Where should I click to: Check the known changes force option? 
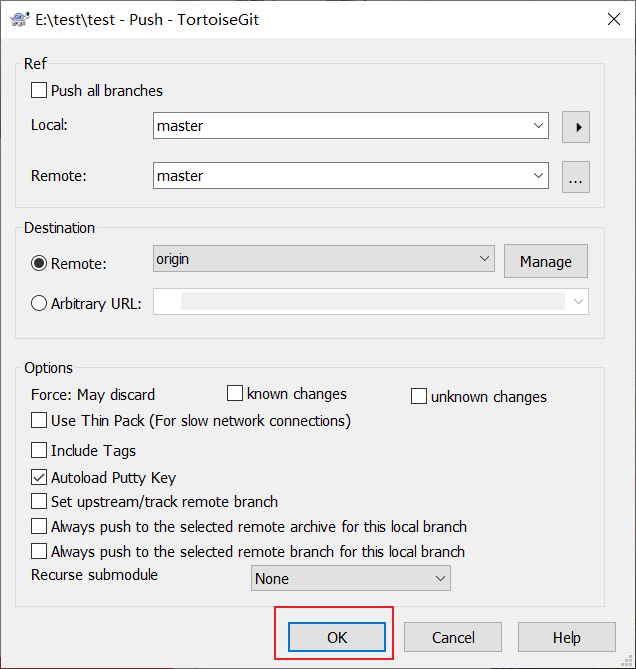235,393
